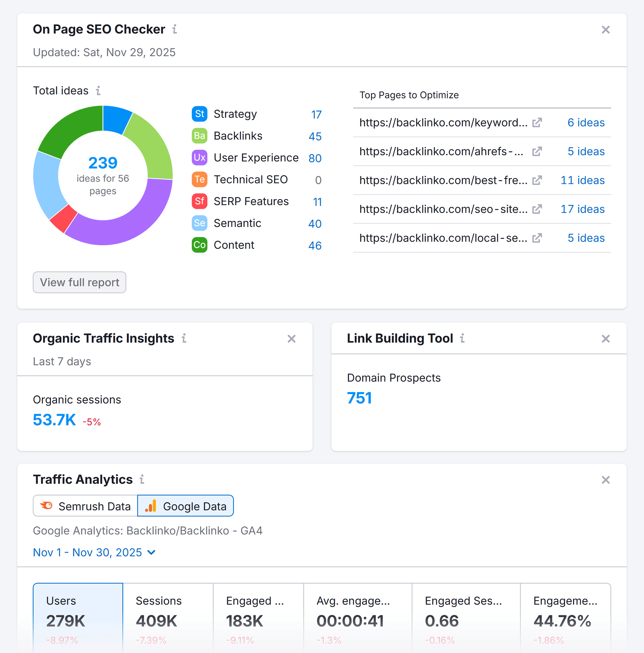Click the View full report button
644x653 pixels.
point(79,282)
